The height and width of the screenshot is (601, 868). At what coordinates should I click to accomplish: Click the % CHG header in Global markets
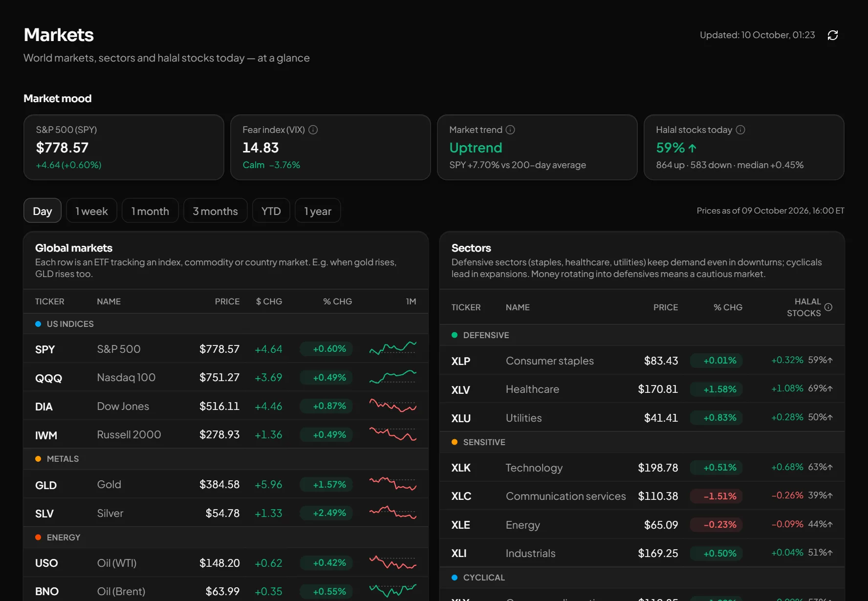point(338,301)
